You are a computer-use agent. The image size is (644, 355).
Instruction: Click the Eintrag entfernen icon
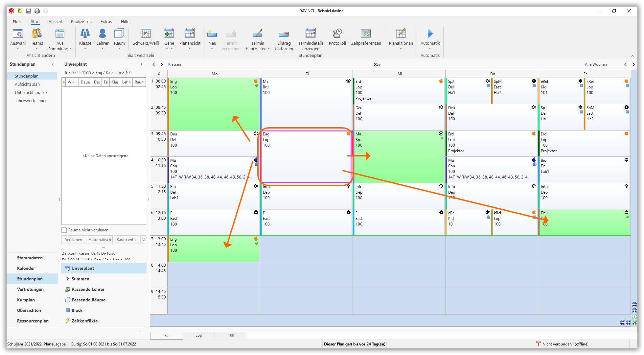[284, 34]
